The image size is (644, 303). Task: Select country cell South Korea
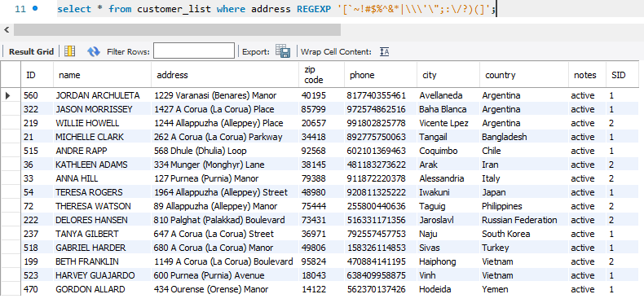524,234
